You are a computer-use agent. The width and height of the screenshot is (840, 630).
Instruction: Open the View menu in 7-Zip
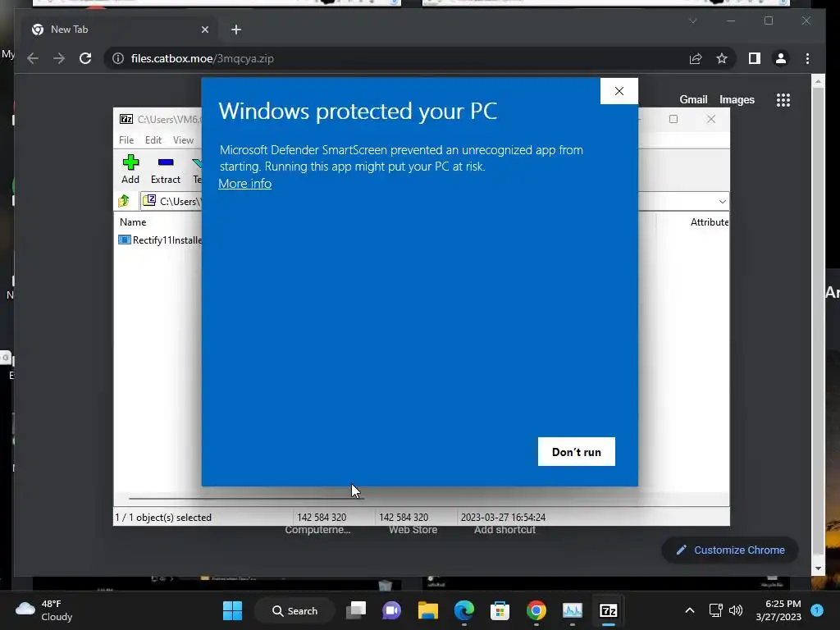click(x=183, y=139)
